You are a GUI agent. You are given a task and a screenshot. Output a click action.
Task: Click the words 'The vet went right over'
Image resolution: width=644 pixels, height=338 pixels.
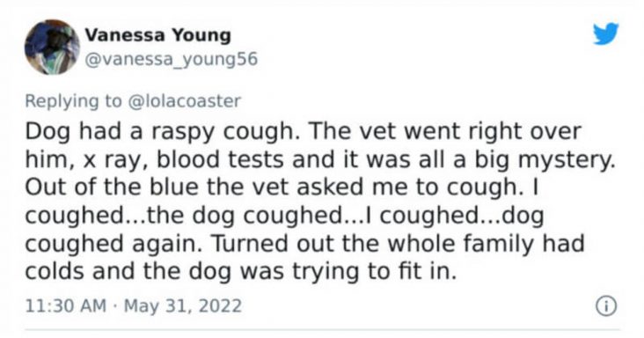(445, 131)
